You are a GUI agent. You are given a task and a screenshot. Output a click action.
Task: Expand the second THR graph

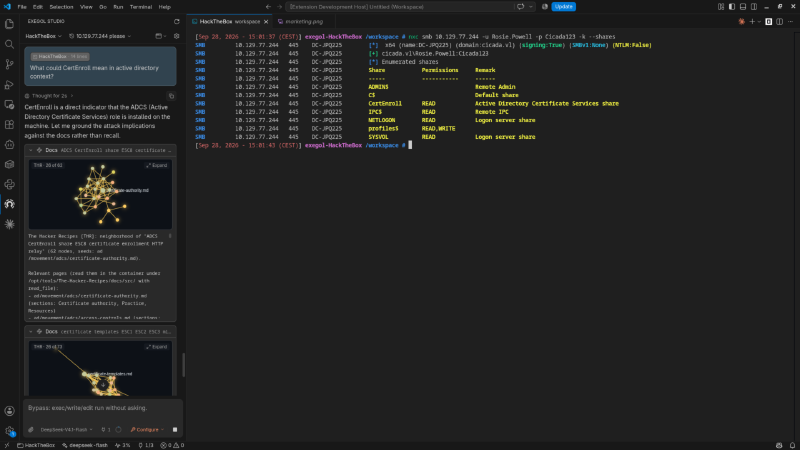(157, 347)
